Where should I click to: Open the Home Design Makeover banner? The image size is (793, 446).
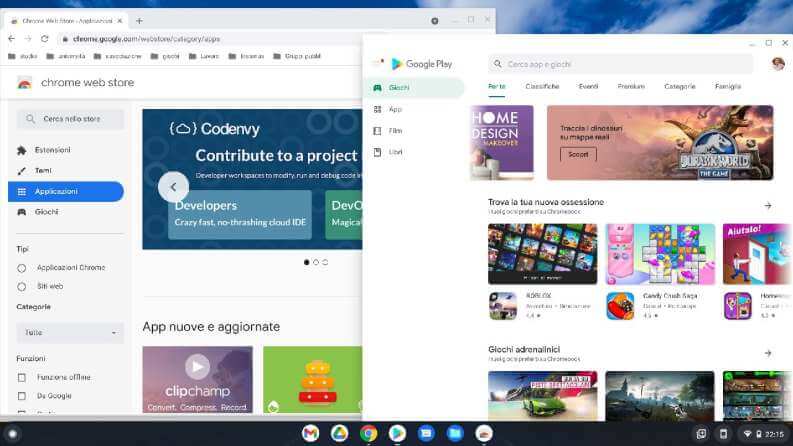[502, 143]
